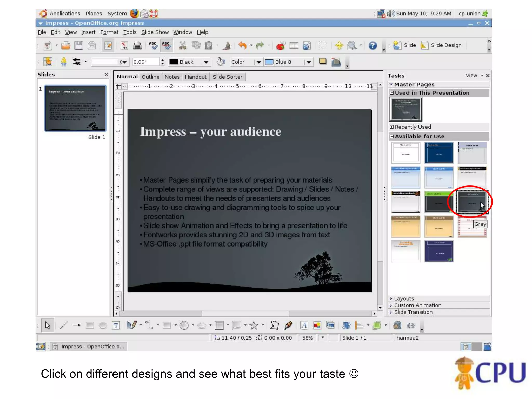Run the Spellcheck ABC icon
532x399 pixels.
click(153, 46)
